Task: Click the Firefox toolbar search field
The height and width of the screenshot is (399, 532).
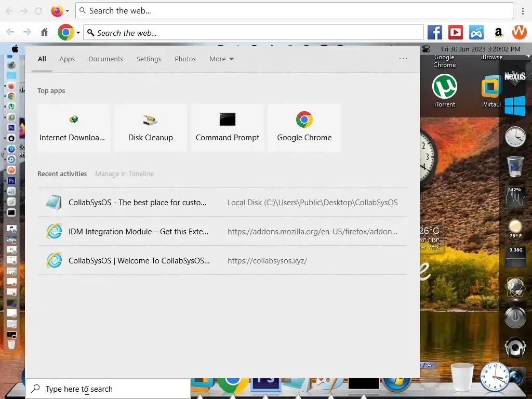Action: click(294, 11)
